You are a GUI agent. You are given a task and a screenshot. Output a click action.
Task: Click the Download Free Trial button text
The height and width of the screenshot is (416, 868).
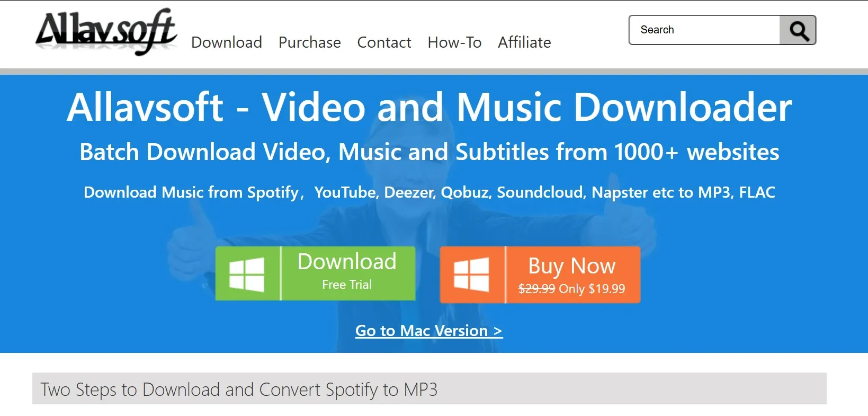[347, 271]
